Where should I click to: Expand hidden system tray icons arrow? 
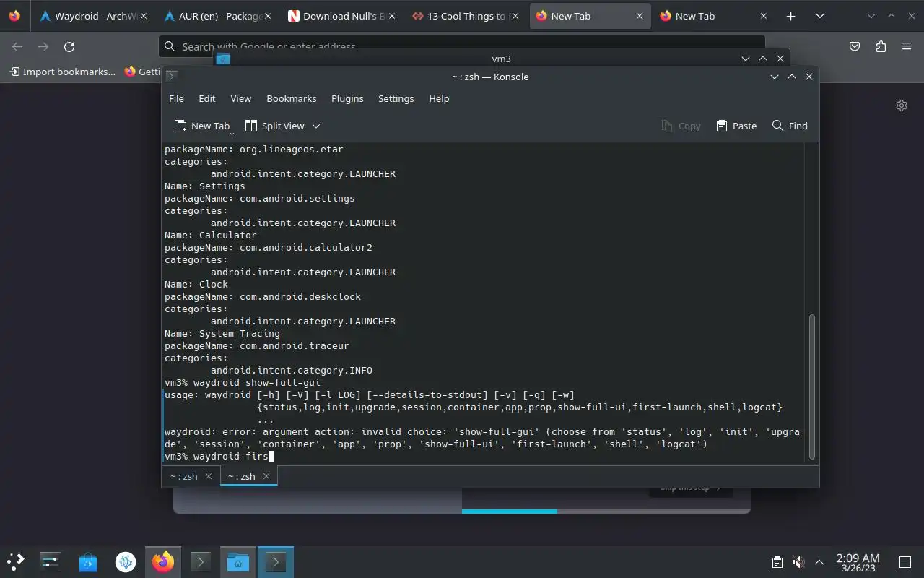tap(819, 562)
